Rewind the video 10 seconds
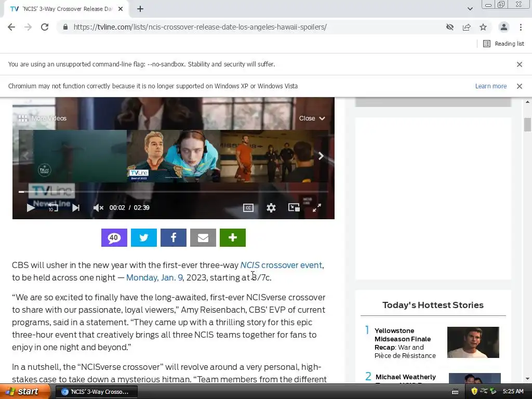This screenshot has height=399, width=532. [52, 207]
